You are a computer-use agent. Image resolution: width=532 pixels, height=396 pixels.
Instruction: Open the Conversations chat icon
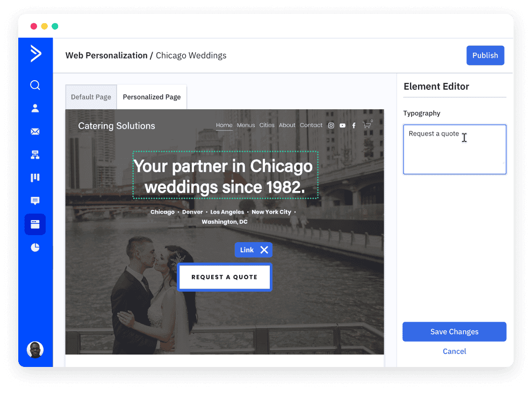tap(35, 201)
